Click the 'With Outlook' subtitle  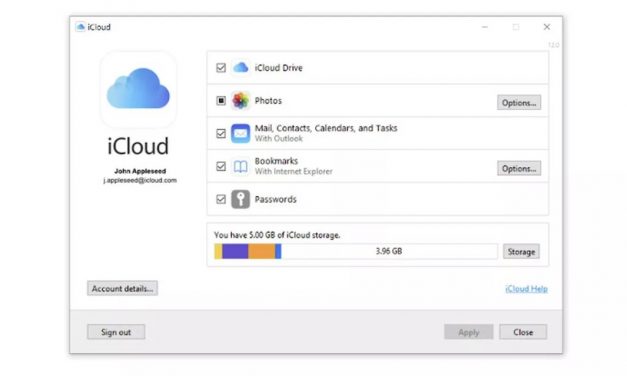(279, 139)
